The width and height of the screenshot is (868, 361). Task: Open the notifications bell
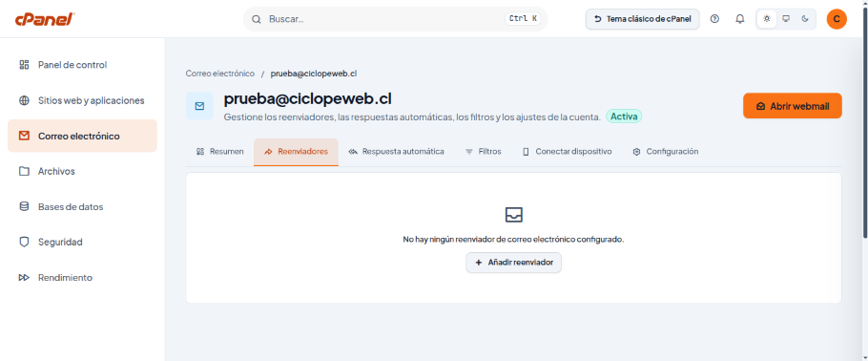[x=740, y=19]
